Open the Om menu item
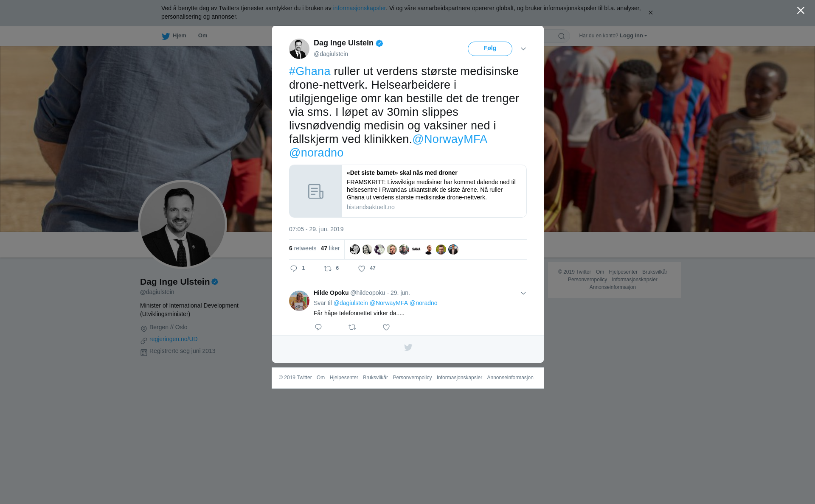The width and height of the screenshot is (815, 504). pyautogui.click(x=202, y=36)
